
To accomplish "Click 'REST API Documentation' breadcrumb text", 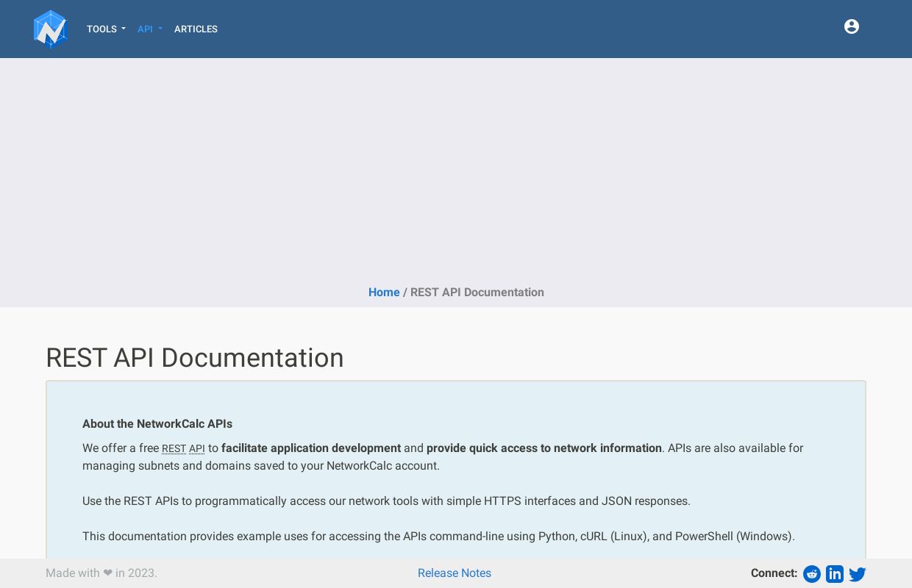I will click(477, 293).
